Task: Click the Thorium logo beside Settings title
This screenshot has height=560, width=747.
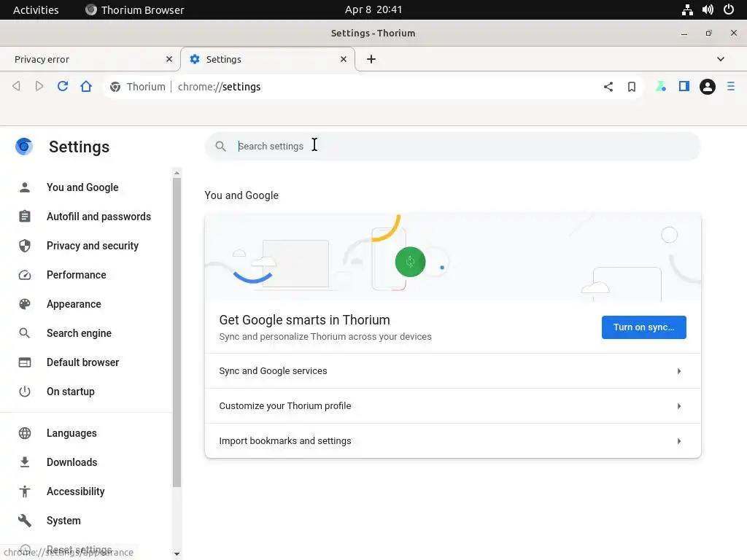Action: tap(24, 147)
